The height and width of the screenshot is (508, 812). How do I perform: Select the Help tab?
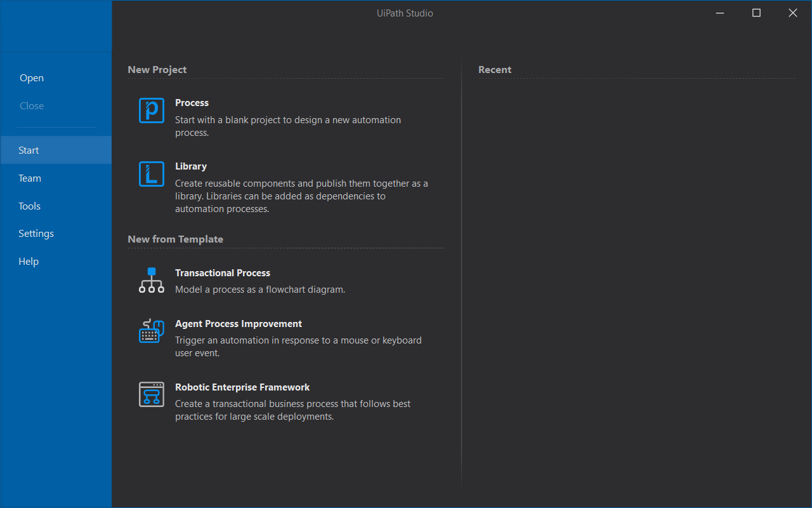pyautogui.click(x=29, y=262)
